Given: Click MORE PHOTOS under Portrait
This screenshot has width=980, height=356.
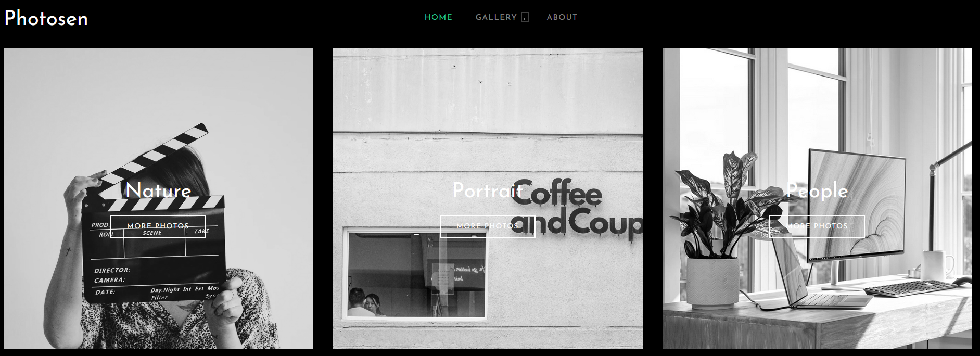Looking at the screenshot, I should pyautogui.click(x=488, y=226).
